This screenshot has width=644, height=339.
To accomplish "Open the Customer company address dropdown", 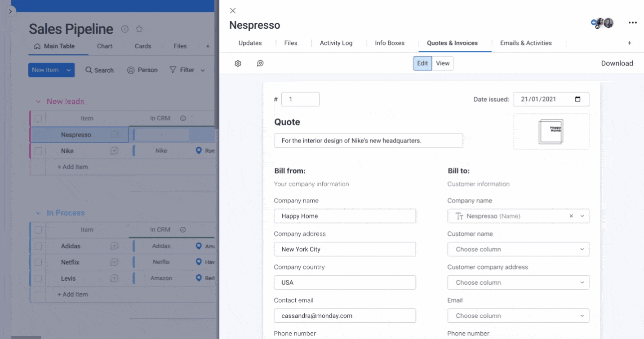I will [518, 282].
